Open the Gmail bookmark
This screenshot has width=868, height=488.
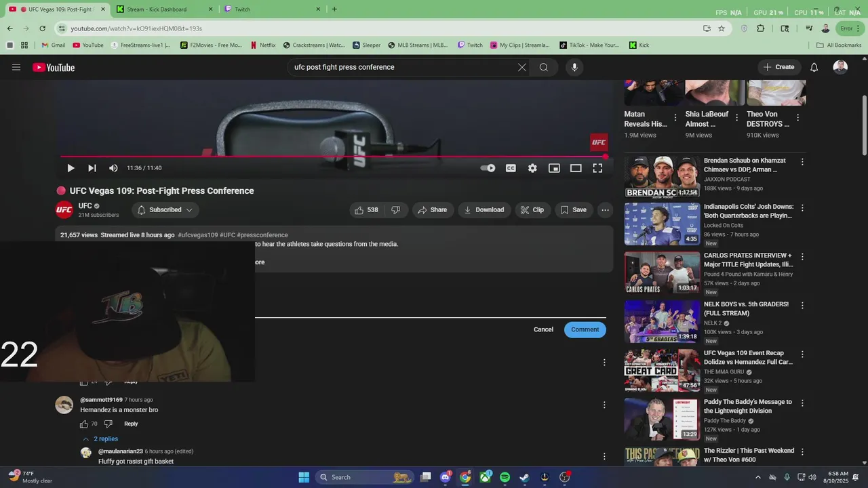(54, 45)
